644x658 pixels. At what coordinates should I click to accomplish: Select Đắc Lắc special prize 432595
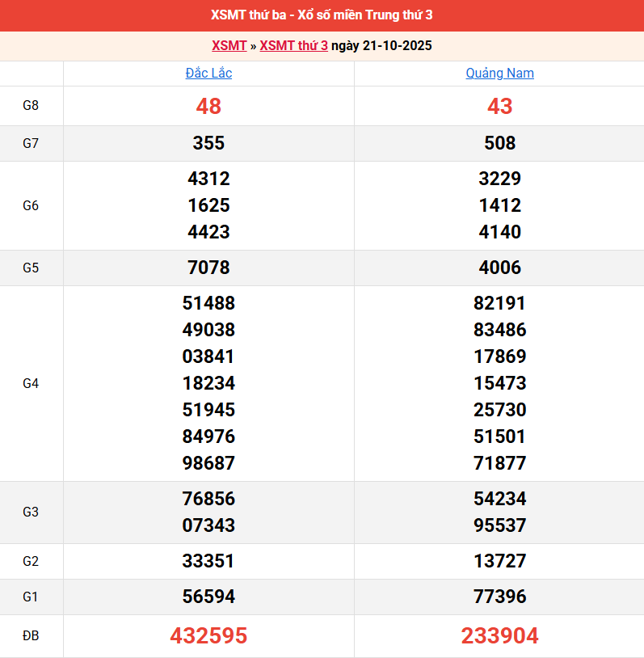point(208,636)
